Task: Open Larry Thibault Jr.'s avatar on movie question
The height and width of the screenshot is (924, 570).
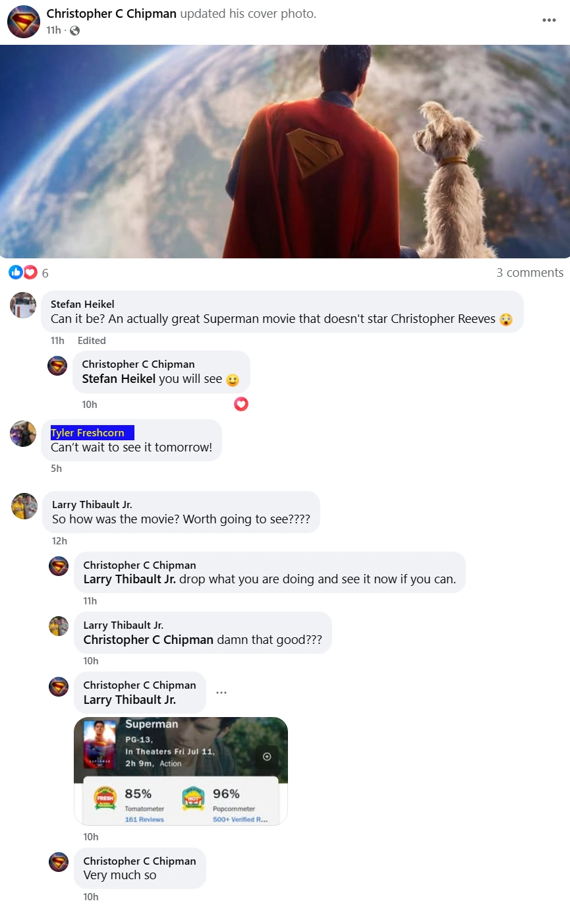Action: [24, 506]
